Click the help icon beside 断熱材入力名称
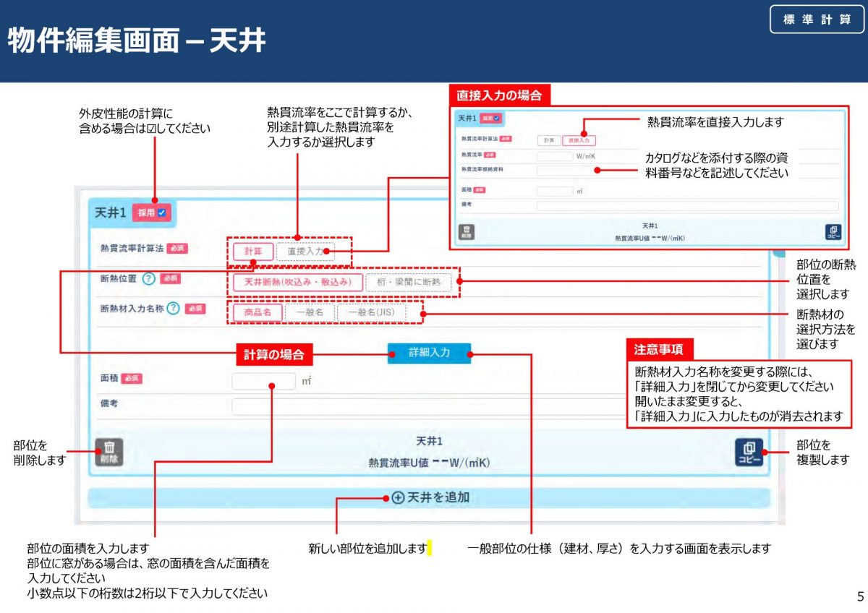Viewport: 868px width, 613px height. 173,309
